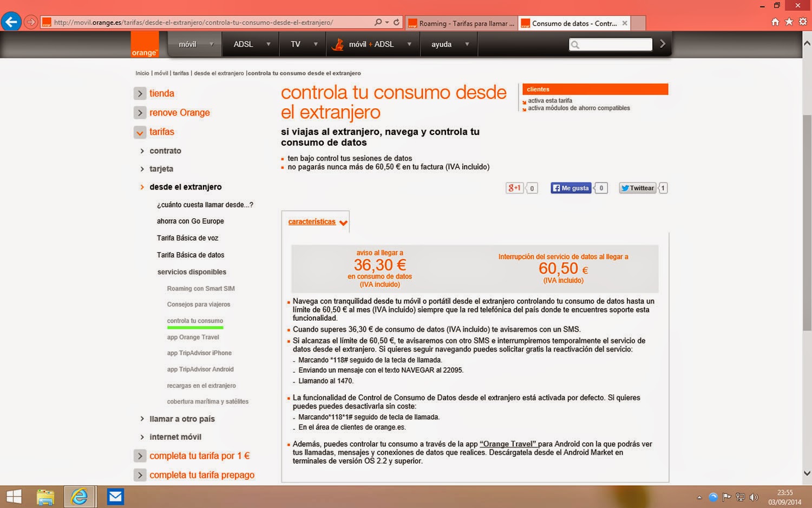Navigate back with the blue arrow icon
This screenshot has height=508, width=812.
pos(12,22)
